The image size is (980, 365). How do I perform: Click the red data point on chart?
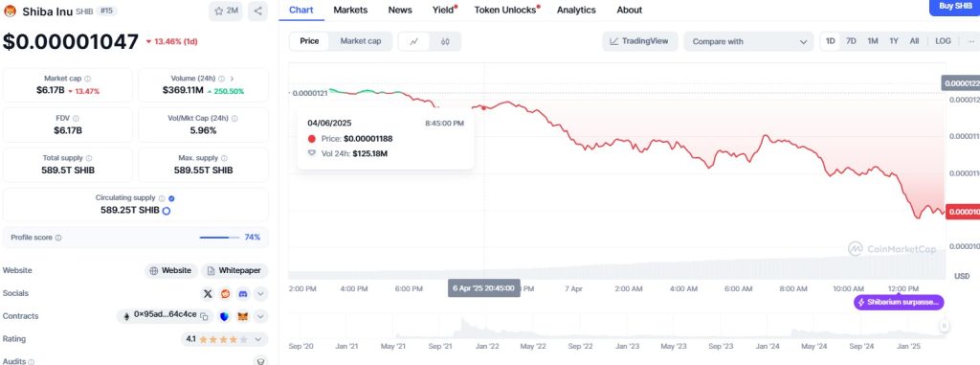pyautogui.click(x=483, y=108)
